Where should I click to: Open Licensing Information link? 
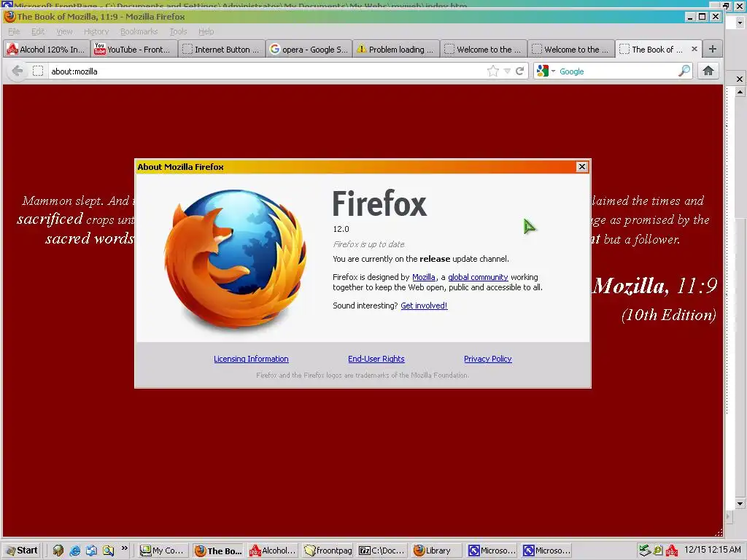pos(251,359)
